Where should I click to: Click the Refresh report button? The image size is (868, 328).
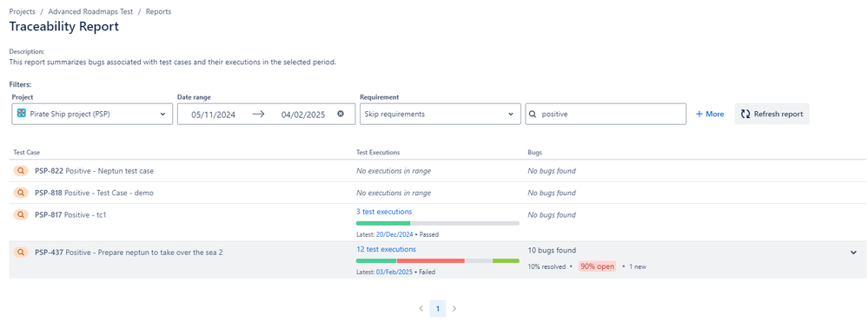(772, 114)
